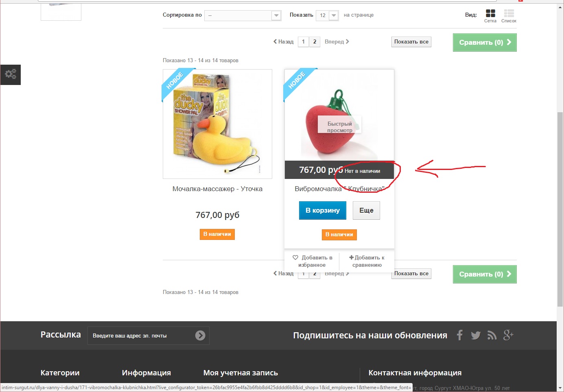Viewport: 564px width, 392px height.
Task: Switch to list view (Список) icon
Action: point(509,13)
